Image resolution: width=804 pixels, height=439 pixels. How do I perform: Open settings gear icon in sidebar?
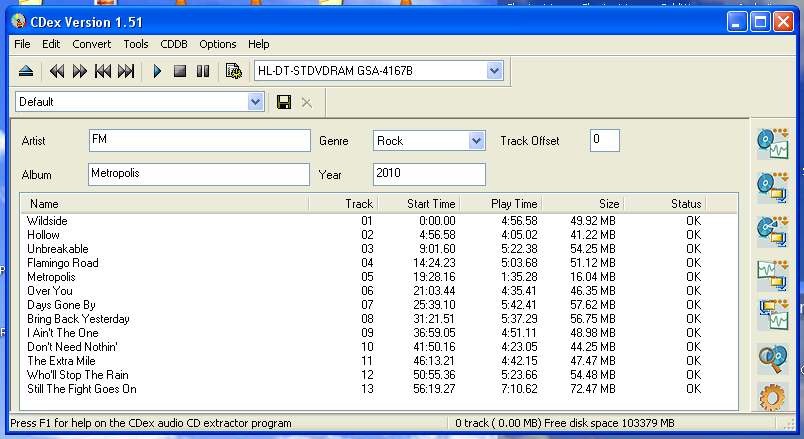click(773, 397)
